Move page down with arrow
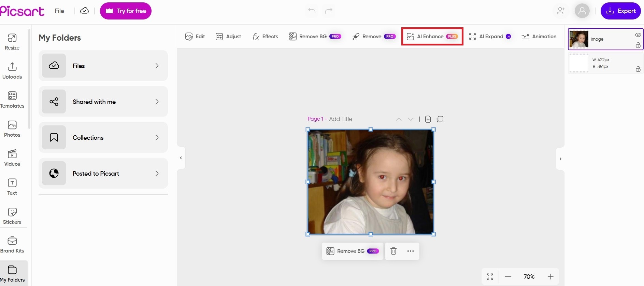The height and width of the screenshot is (286, 644). click(411, 119)
